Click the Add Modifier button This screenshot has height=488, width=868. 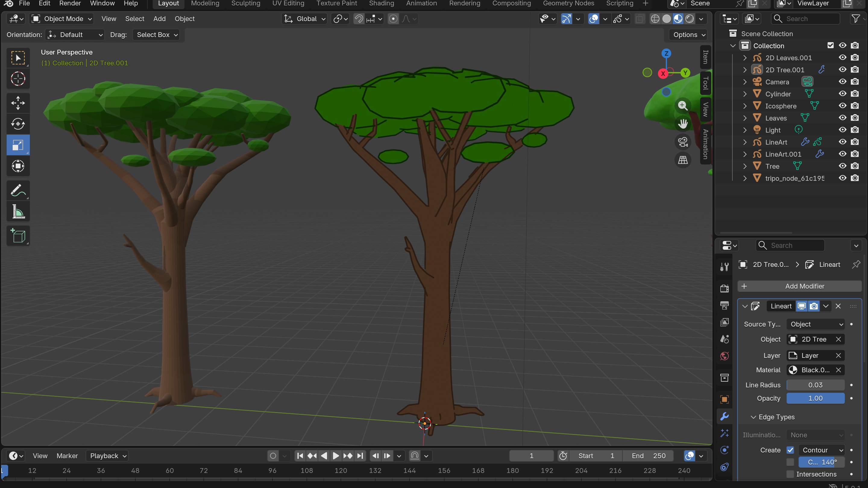pos(800,286)
